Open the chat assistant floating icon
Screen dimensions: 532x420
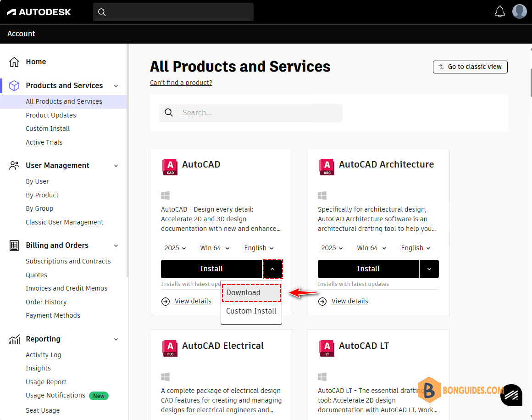[511, 395]
